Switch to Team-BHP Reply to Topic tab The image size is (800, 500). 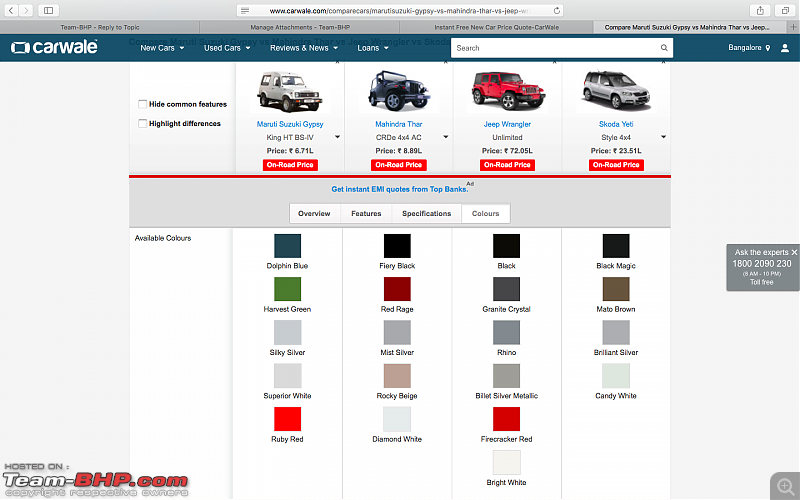(100, 27)
